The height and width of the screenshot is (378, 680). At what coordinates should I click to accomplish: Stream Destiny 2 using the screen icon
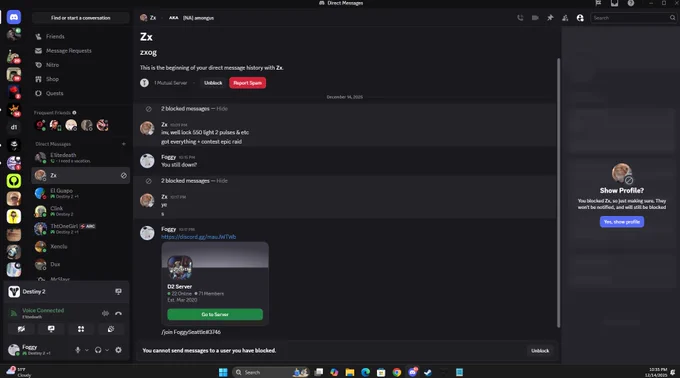tap(118, 292)
